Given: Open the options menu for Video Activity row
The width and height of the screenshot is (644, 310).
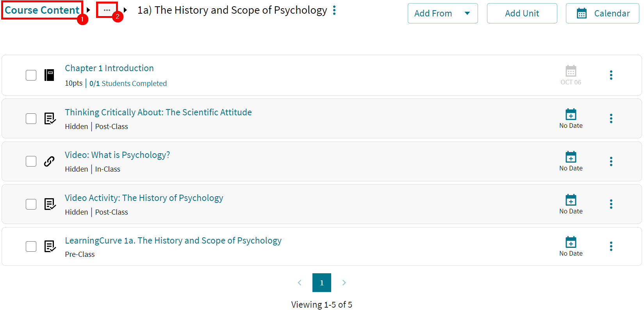Looking at the screenshot, I should [611, 204].
